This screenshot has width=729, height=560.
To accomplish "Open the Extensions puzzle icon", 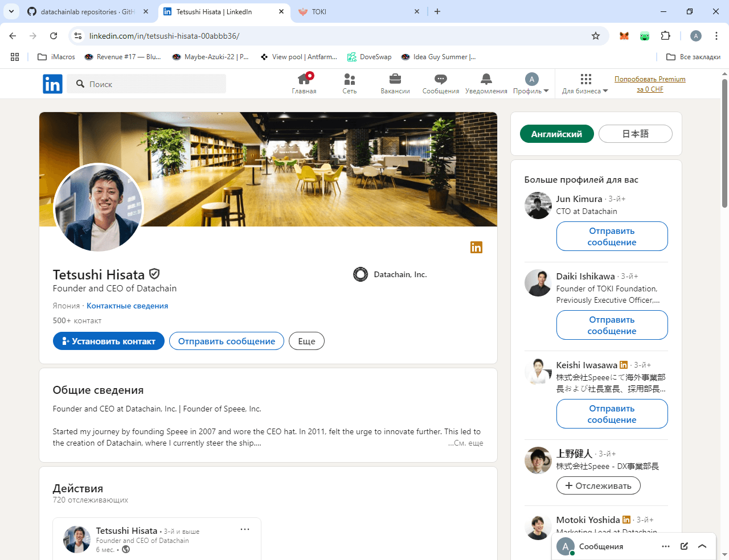I will (665, 36).
